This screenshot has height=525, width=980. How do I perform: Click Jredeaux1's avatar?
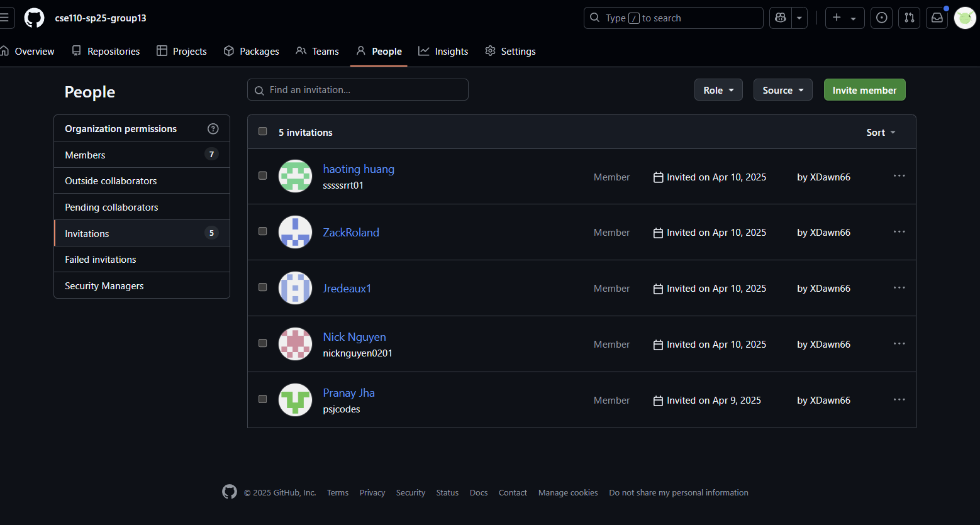pyautogui.click(x=296, y=288)
